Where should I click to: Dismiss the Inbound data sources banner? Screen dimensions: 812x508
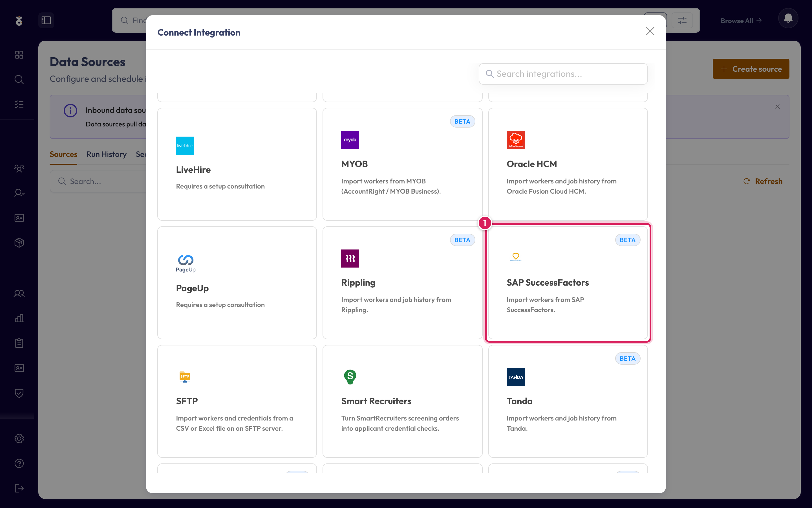(x=777, y=106)
